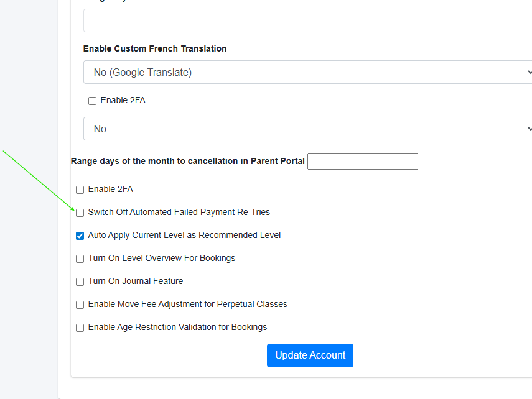
Task: Click the "Enable Custom French Translation" heading label
Action: click(155, 48)
